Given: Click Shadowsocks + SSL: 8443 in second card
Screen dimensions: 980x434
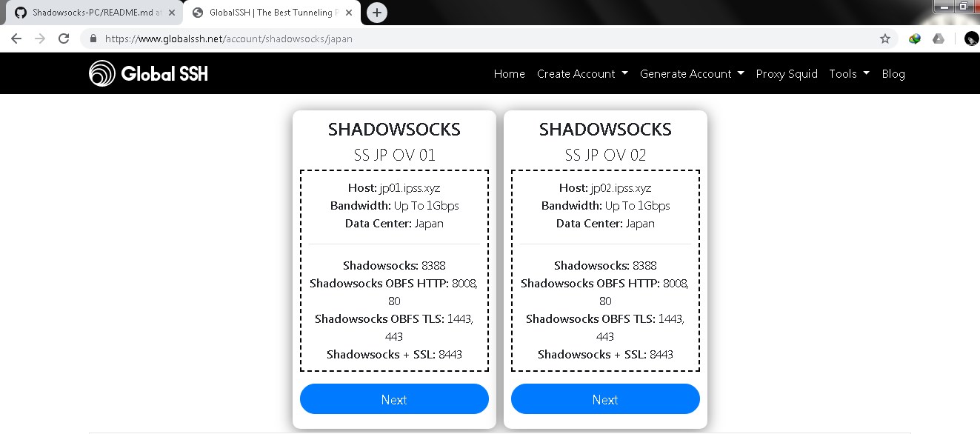Looking at the screenshot, I should [605, 354].
